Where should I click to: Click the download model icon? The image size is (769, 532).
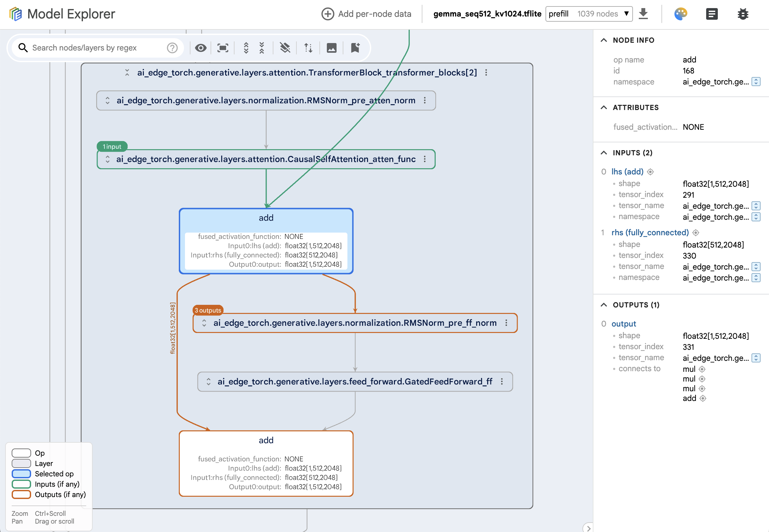pos(643,14)
